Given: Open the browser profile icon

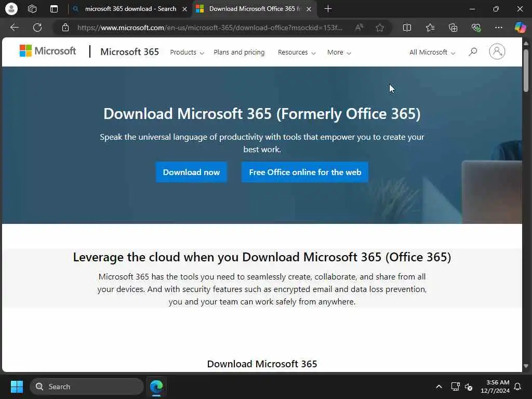Looking at the screenshot, I should click(x=11, y=9).
